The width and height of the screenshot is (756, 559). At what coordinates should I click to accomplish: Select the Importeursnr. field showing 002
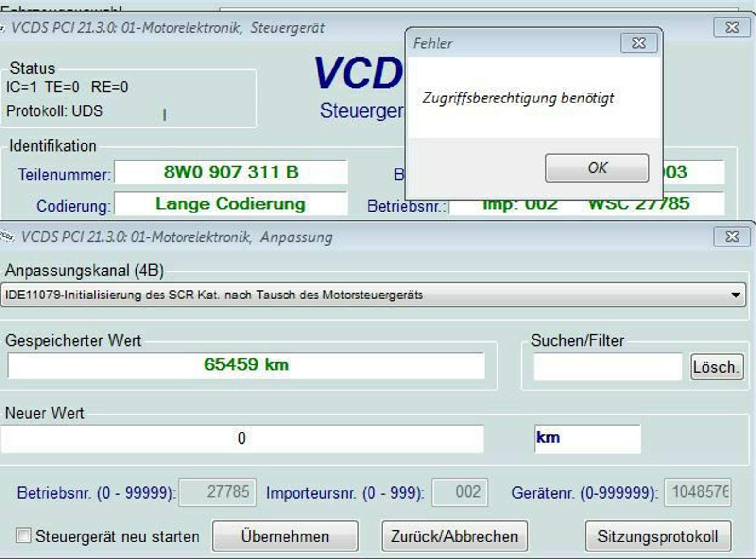click(459, 493)
